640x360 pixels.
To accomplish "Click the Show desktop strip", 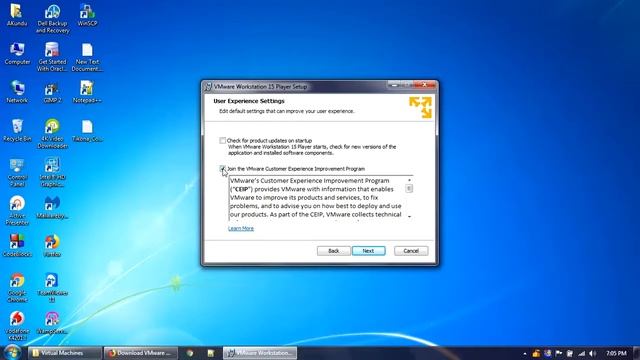I will (x=637, y=353).
